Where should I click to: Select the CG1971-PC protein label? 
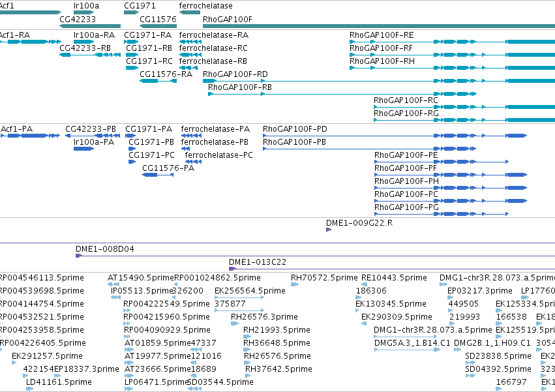(151, 155)
